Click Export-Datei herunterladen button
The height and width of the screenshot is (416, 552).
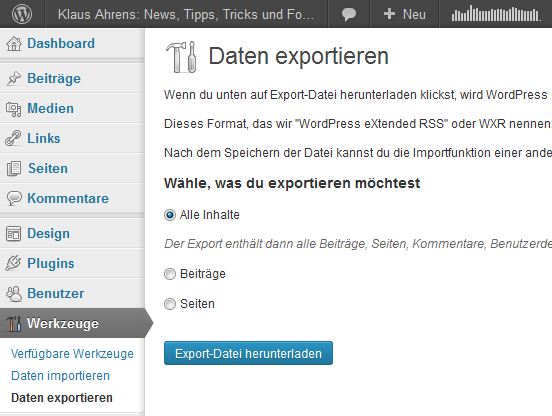[x=248, y=353]
